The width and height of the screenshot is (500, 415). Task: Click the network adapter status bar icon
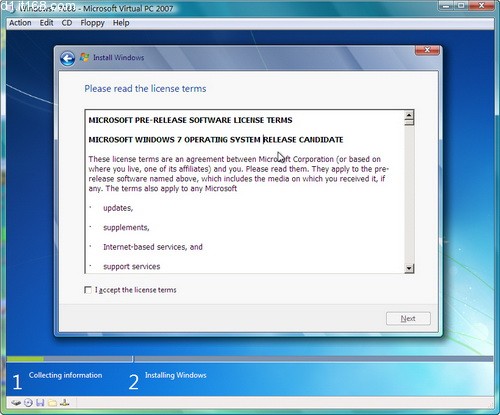(x=65, y=403)
